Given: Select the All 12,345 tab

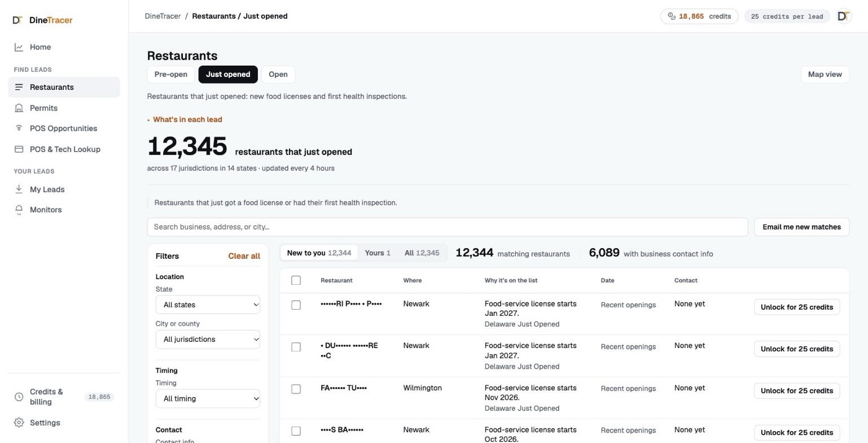Looking at the screenshot, I should point(422,253).
